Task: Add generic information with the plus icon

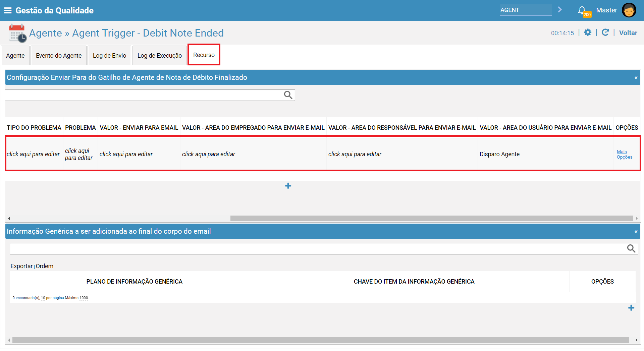Action: click(631, 308)
